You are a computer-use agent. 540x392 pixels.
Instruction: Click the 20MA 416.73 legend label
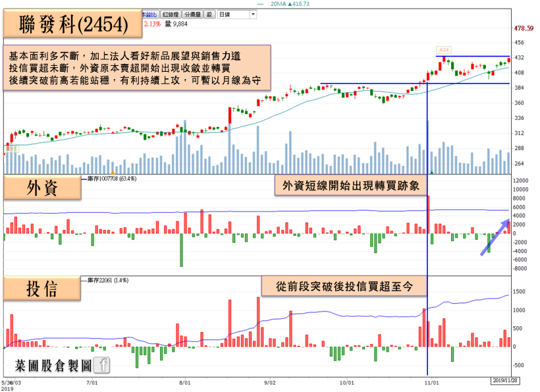pyautogui.click(x=290, y=4)
